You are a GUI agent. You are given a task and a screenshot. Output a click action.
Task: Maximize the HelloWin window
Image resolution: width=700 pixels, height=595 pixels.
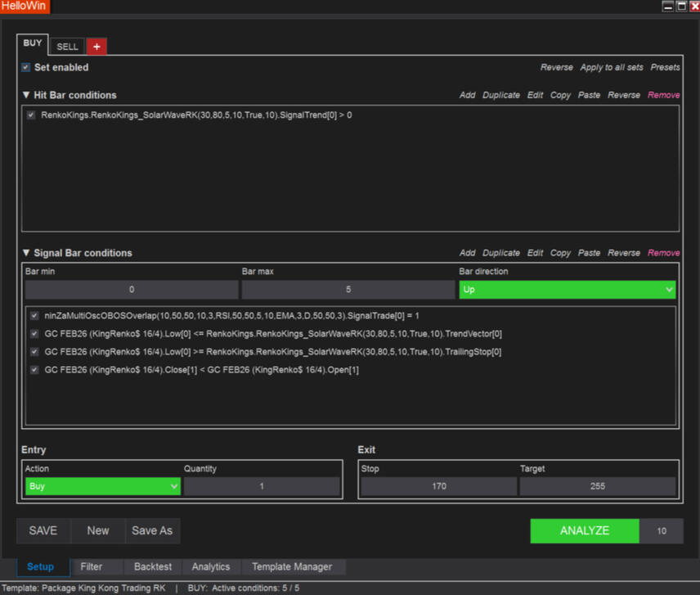click(x=681, y=7)
